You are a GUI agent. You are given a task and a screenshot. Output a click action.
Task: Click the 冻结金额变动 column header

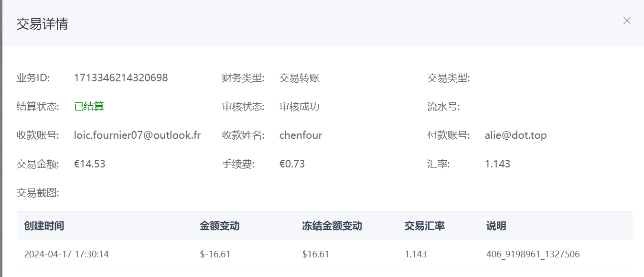(332, 226)
